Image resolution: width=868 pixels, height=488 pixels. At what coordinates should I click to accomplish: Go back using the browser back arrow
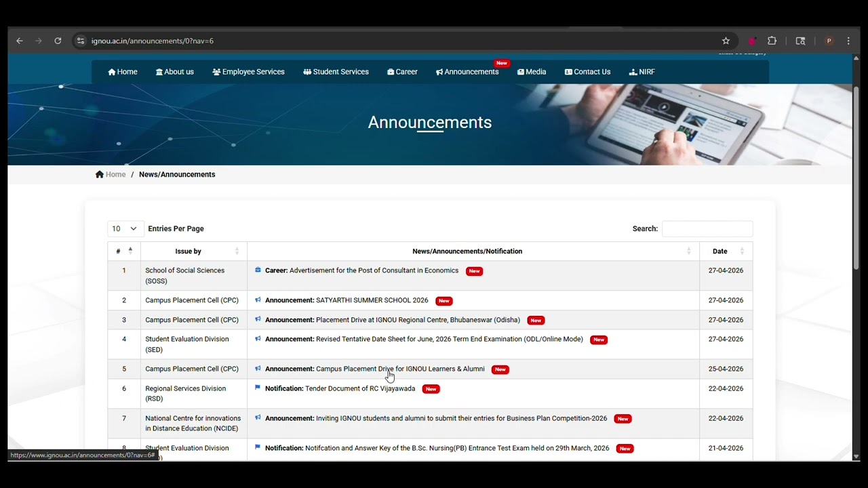[20, 41]
